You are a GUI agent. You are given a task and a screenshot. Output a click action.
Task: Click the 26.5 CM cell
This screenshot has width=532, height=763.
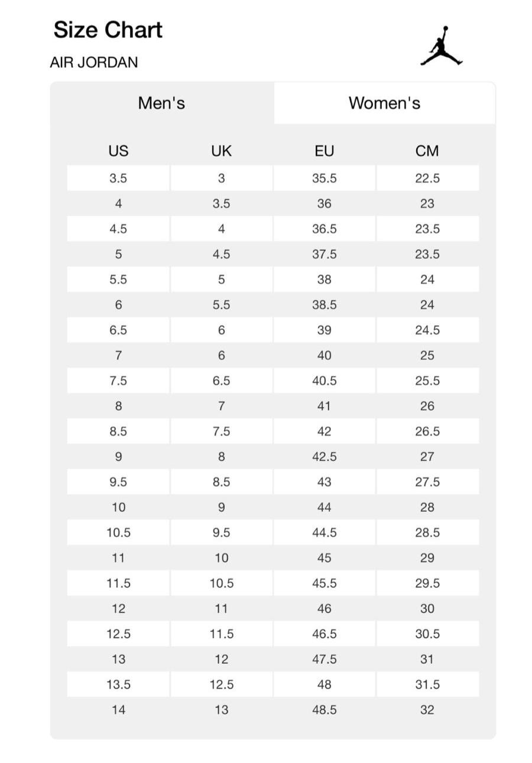[427, 431]
